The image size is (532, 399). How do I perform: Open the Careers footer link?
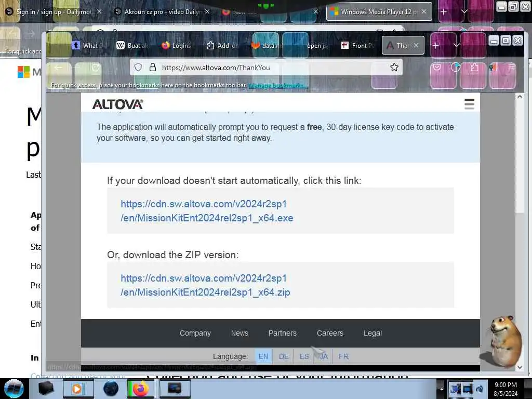330,333
